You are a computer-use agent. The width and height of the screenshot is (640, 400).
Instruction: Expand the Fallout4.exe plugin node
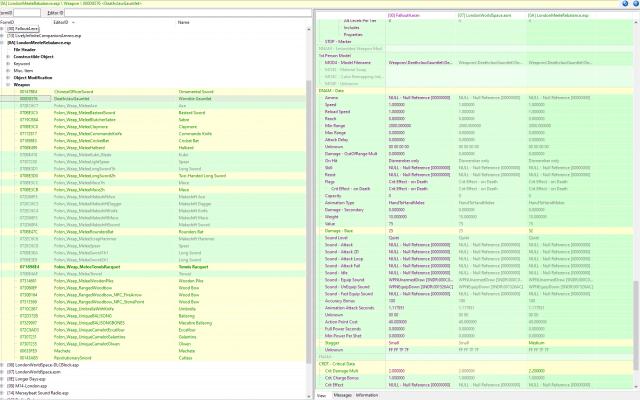[4, 31]
